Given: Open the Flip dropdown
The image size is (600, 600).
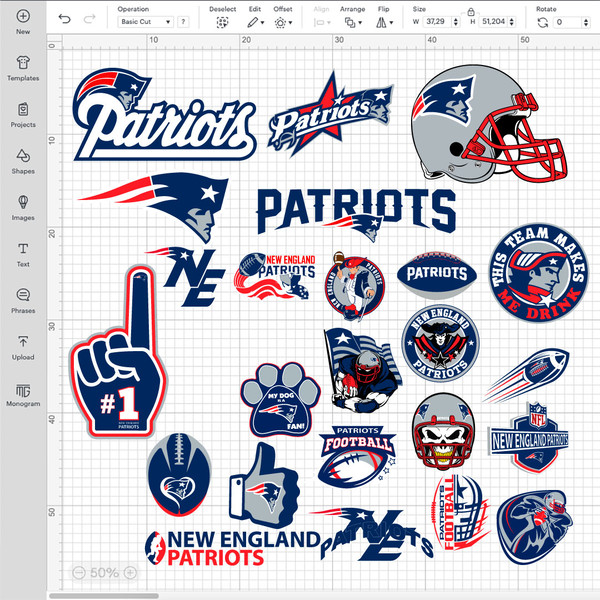Looking at the screenshot, I should tap(384, 23).
